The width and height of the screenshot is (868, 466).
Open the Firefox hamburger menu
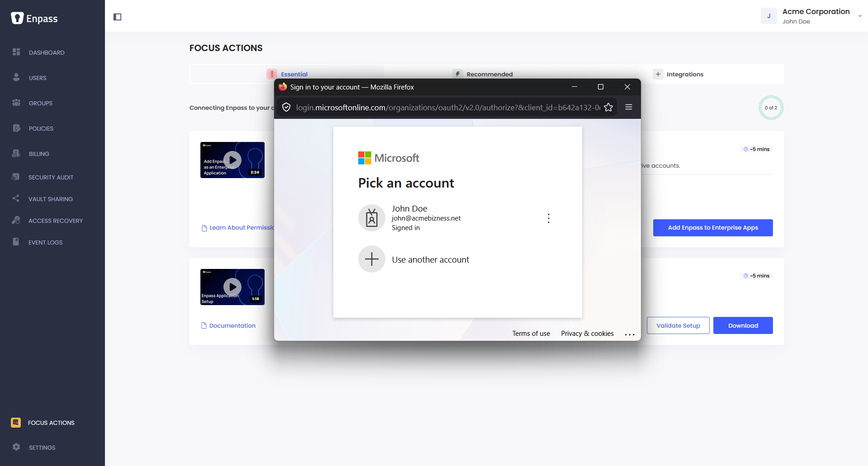[x=629, y=107]
